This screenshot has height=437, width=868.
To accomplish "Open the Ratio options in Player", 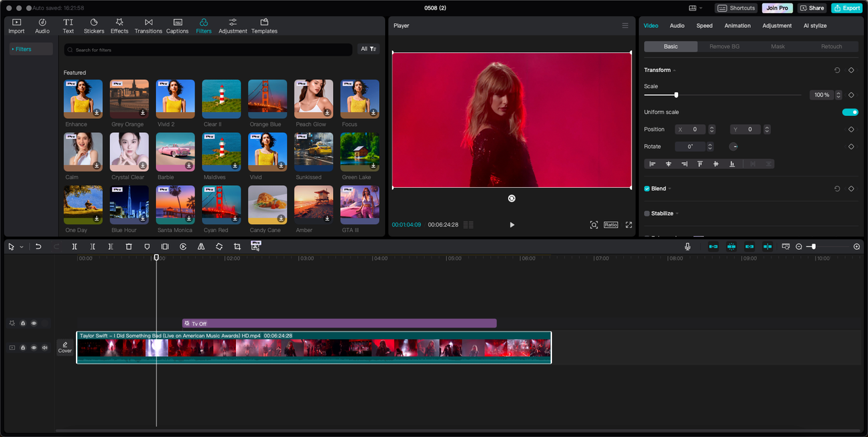I will coord(611,225).
